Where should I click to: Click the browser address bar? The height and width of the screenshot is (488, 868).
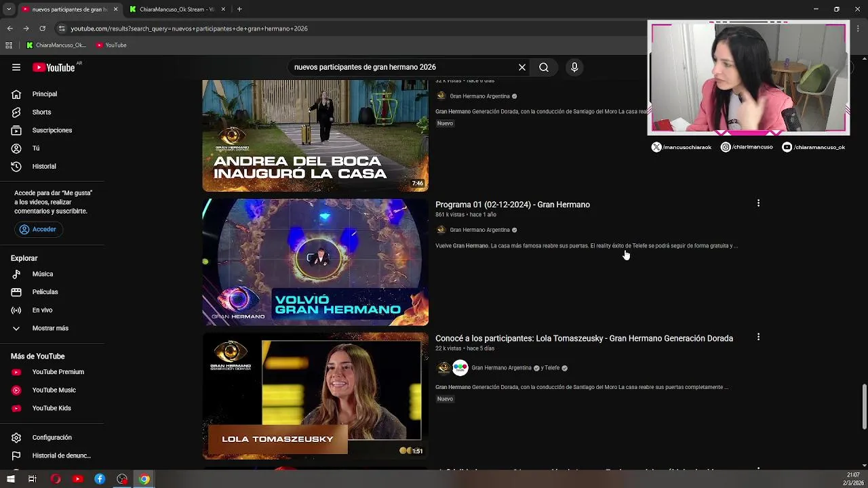(x=353, y=28)
